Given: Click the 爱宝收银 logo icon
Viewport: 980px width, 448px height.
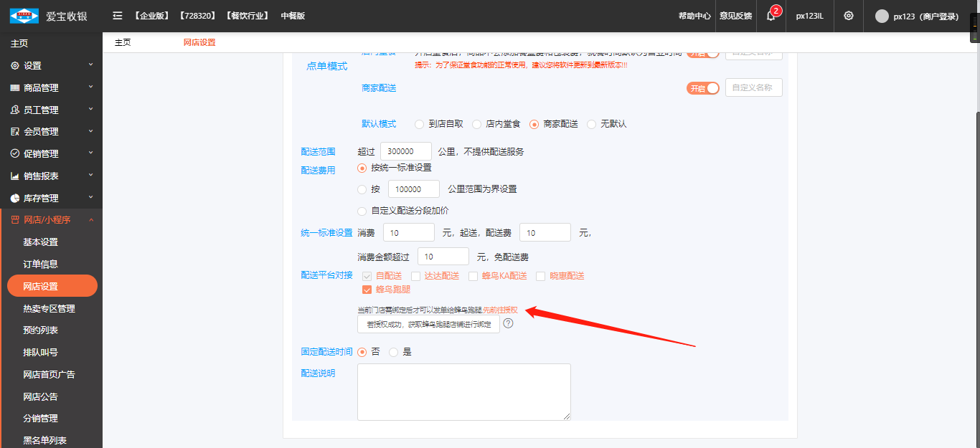Looking at the screenshot, I should 24,16.
